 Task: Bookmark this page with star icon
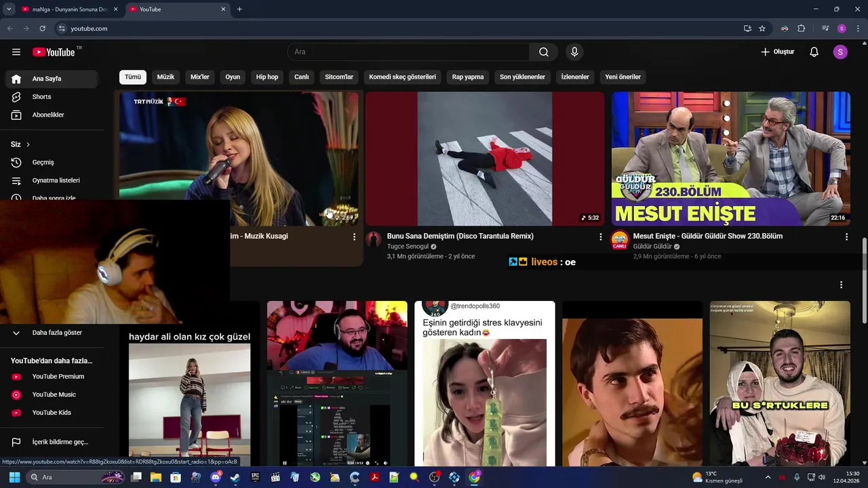[762, 28]
